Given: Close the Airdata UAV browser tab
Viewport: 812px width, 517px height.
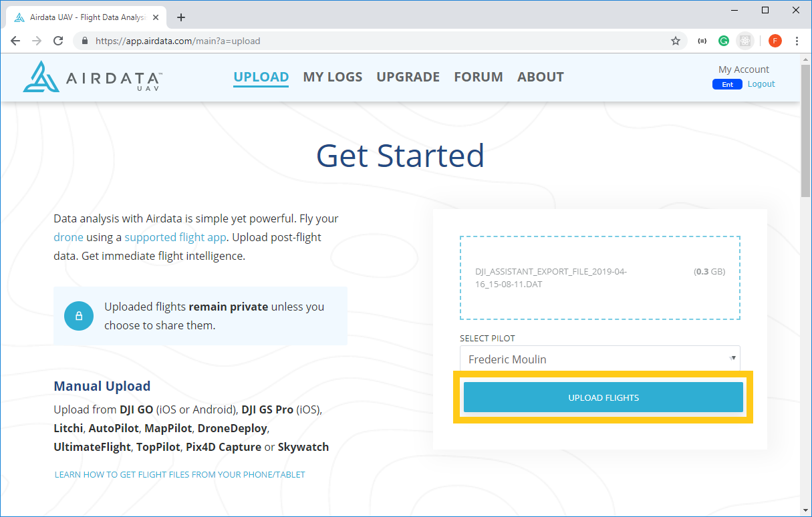Looking at the screenshot, I should pos(156,17).
